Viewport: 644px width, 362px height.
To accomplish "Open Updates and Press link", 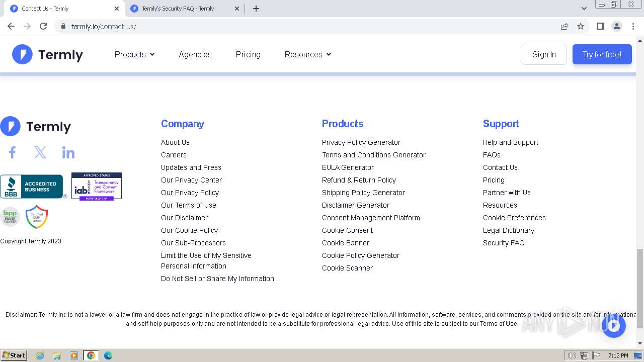I will click(191, 167).
